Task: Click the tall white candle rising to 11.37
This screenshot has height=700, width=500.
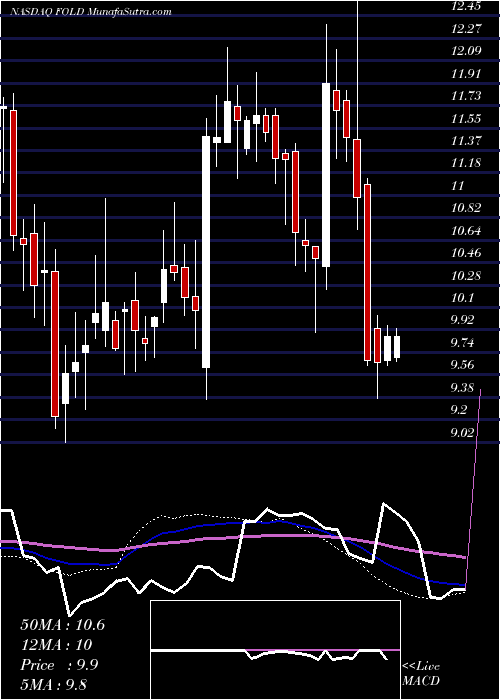Action: click(x=206, y=252)
